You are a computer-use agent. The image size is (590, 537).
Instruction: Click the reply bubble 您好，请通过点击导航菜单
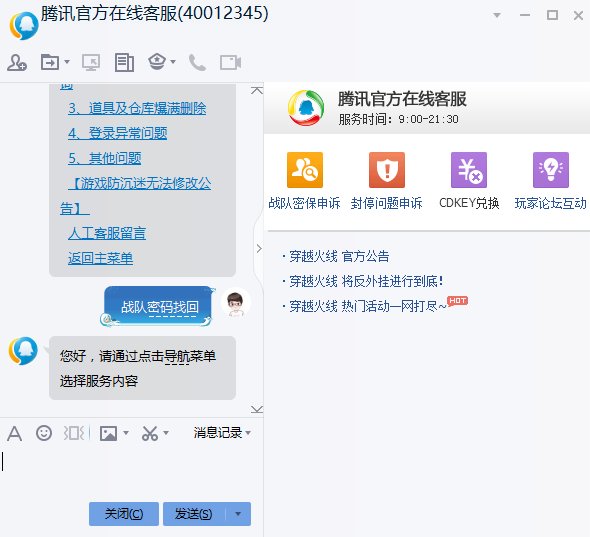(142, 368)
